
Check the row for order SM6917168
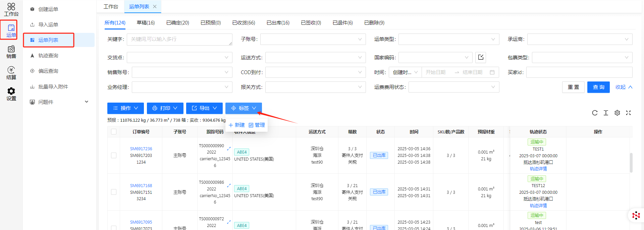tap(114, 192)
